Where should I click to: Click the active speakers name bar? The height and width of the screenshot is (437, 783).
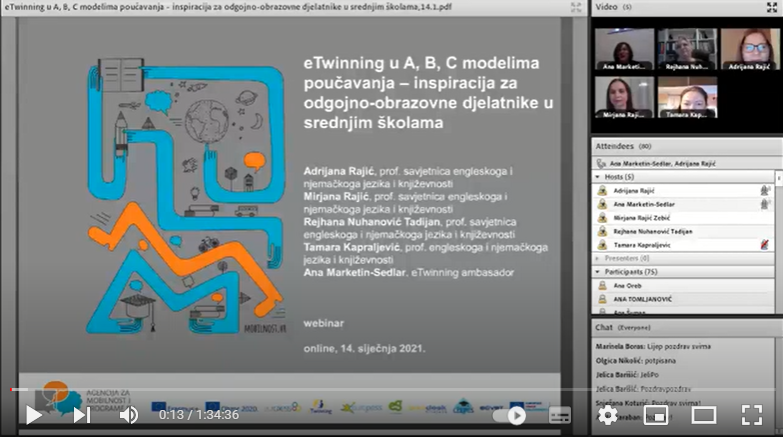(687, 163)
